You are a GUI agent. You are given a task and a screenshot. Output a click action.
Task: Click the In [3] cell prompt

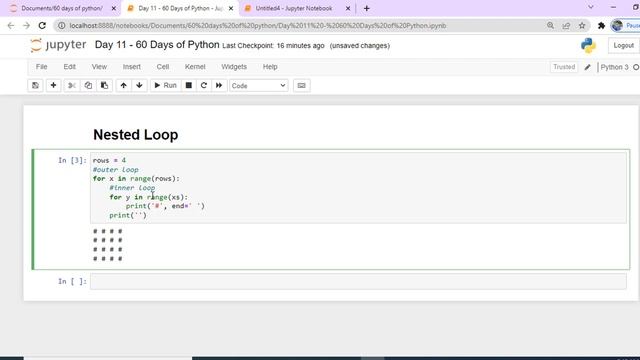coord(72,160)
